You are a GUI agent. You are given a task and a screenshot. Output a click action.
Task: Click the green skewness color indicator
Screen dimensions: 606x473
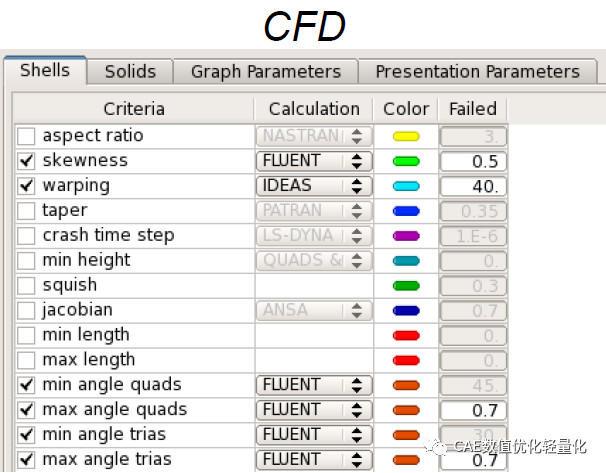pyautogui.click(x=406, y=161)
